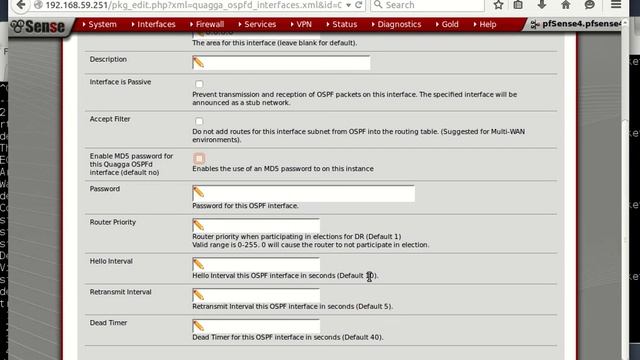Viewport: 640px width, 360px height.
Task: Open the Diagnostics menu
Action: coord(396,24)
